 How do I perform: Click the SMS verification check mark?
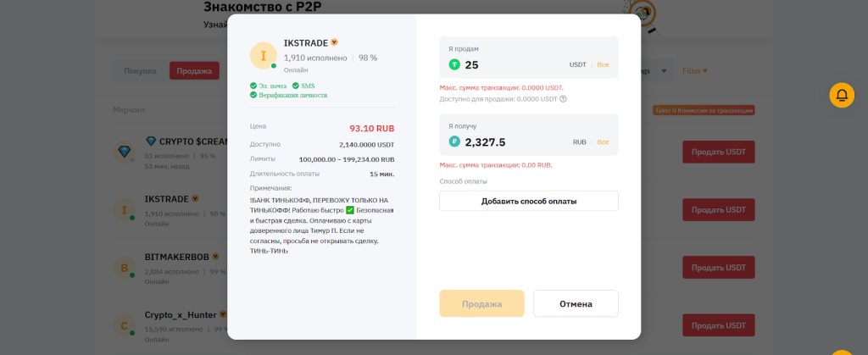[295, 86]
